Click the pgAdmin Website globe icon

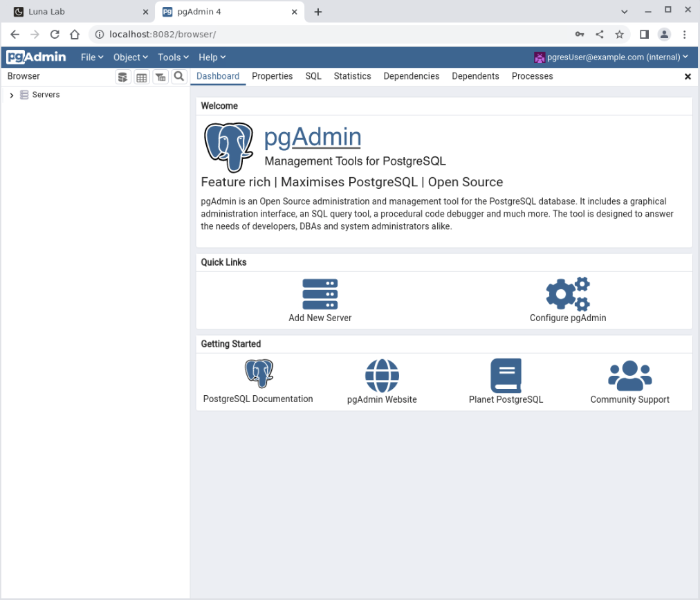coord(382,376)
